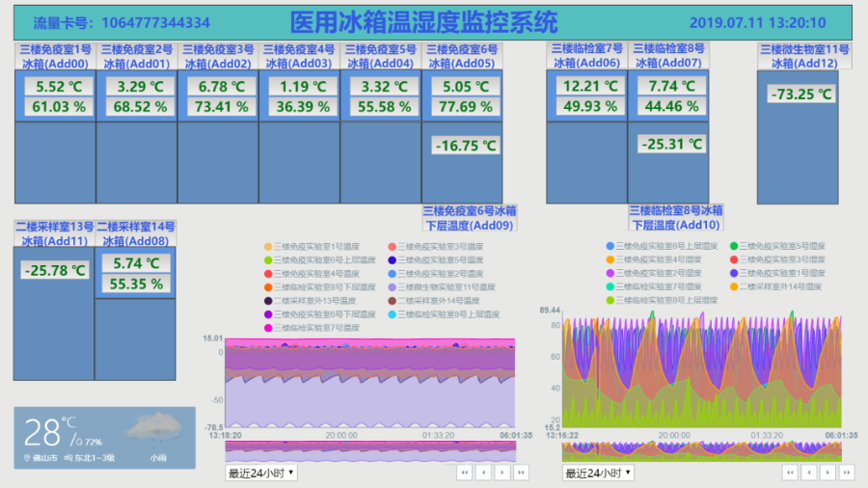The width and height of the screenshot is (868, 488).
Task: Open temperature chart 最近24小时 time range dropdown
Action: (x=261, y=474)
